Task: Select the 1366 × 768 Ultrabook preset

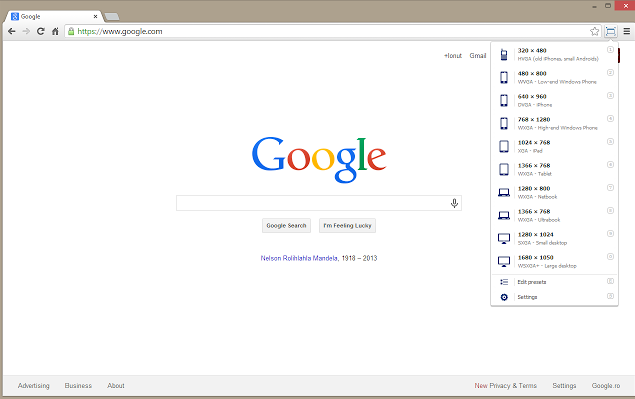Action: (x=554, y=216)
